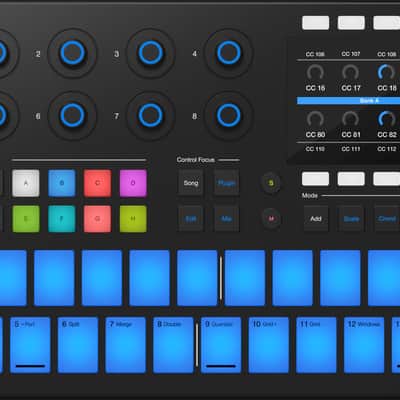This screenshot has width=400, height=400.
Task: Tap pad number 10
Action: 269,345
